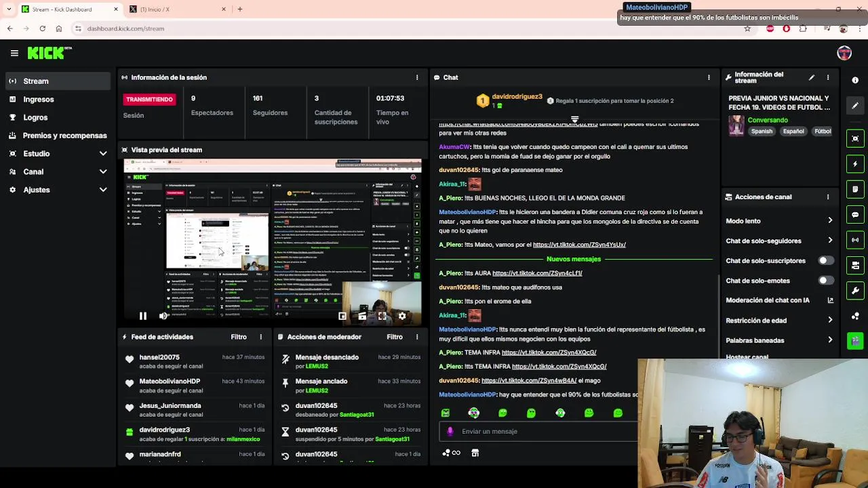
Task: Mute the stream preview volume
Action: (x=163, y=317)
